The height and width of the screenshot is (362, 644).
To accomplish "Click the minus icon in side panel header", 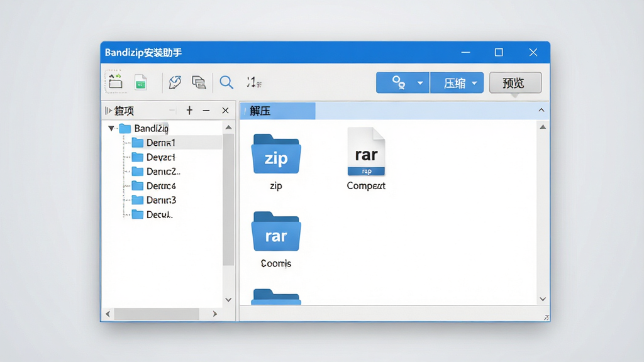I will (x=206, y=111).
